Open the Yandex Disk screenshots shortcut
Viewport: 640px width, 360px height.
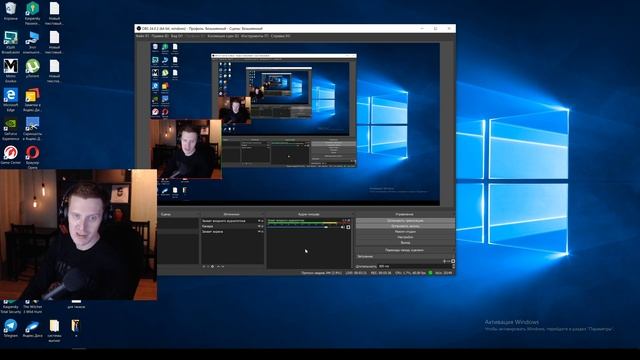pos(32,129)
